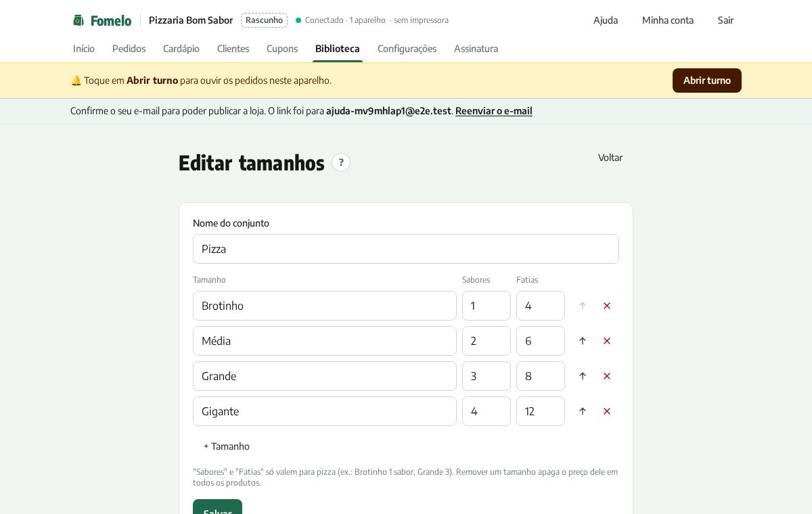Click the Grande size name field

(x=325, y=376)
